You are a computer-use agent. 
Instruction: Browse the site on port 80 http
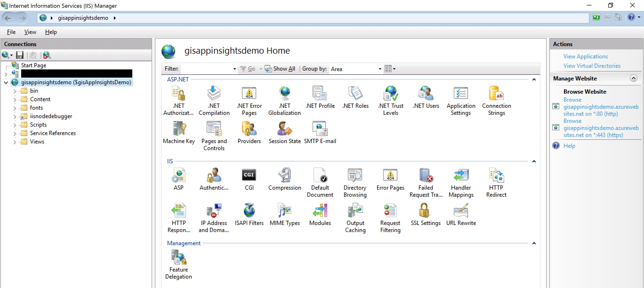(601, 107)
